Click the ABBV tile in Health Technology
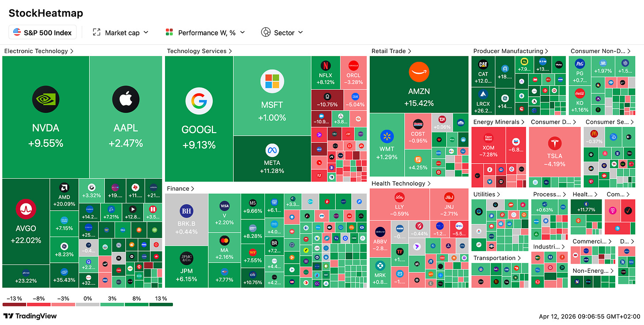This screenshot has height=325, width=644. point(380,239)
